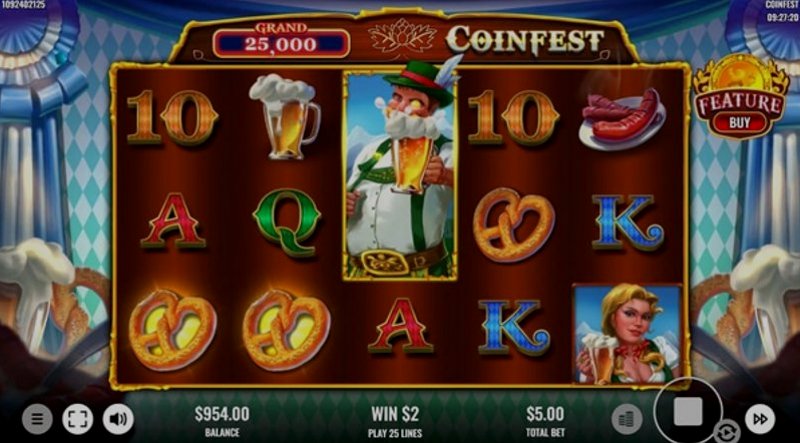
Task: Enable turbo fast-forward spin
Action: pos(760,419)
